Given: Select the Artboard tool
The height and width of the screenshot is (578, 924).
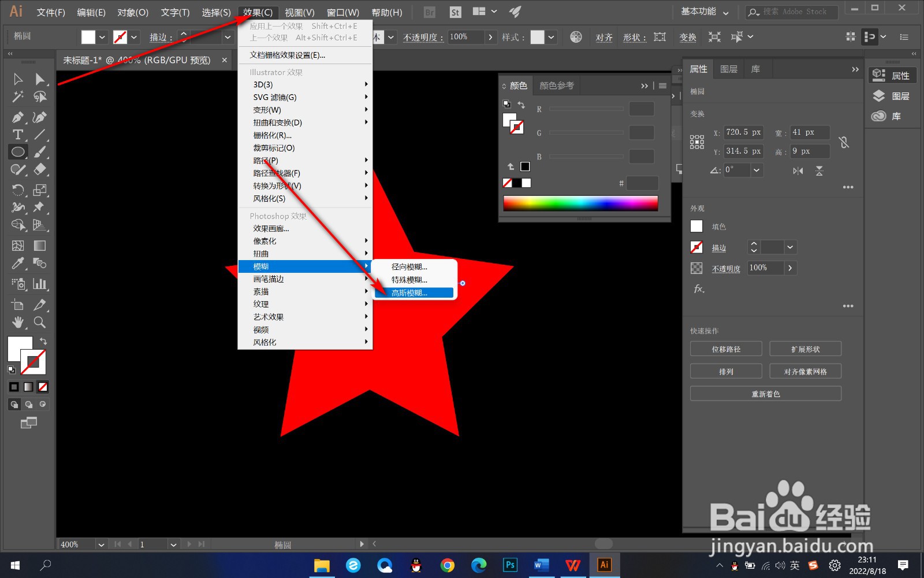Looking at the screenshot, I should (x=18, y=305).
